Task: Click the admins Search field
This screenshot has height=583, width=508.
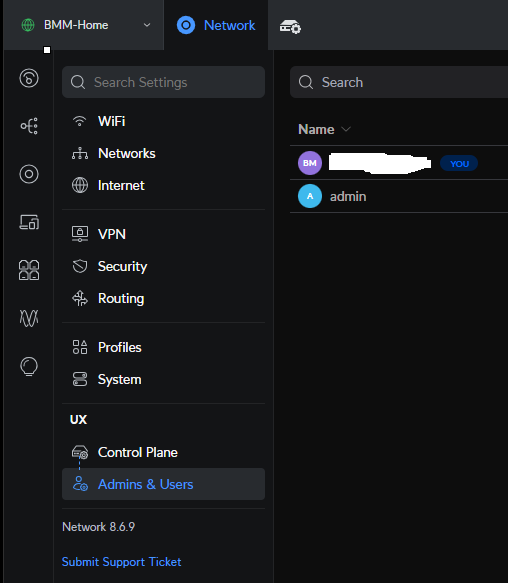Action: [x=399, y=82]
